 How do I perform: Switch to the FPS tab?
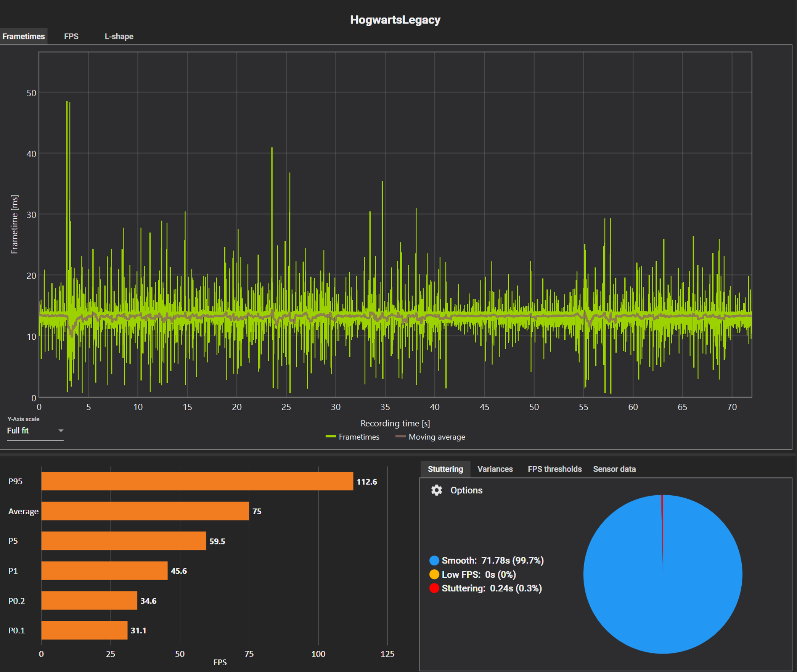point(71,36)
